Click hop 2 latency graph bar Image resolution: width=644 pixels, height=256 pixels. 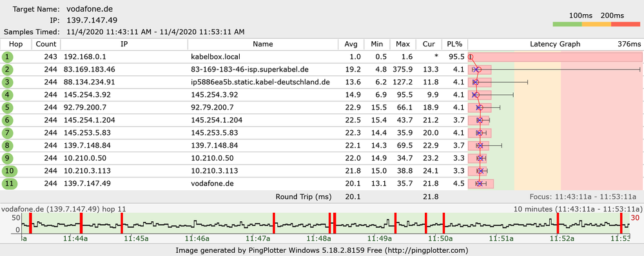(x=480, y=70)
